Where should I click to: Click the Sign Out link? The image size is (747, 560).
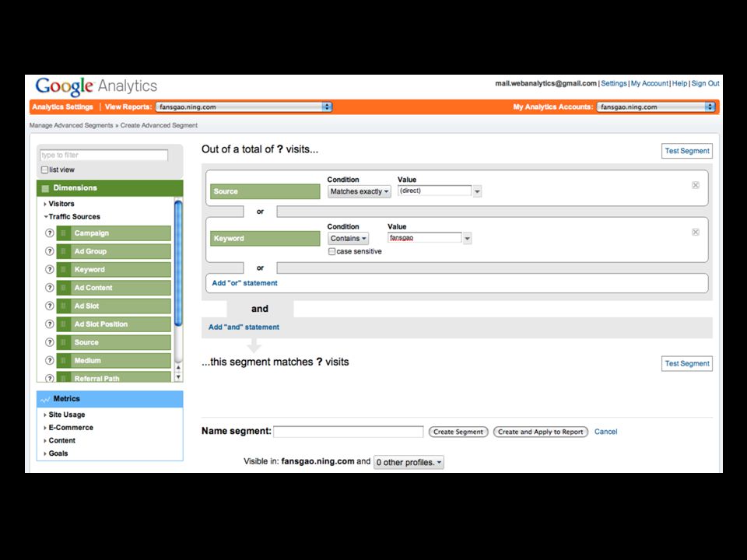click(x=705, y=83)
